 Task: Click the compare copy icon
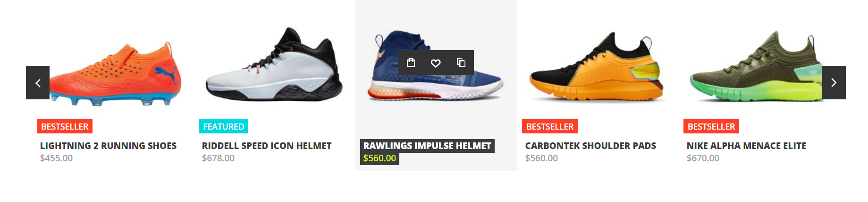(461, 62)
